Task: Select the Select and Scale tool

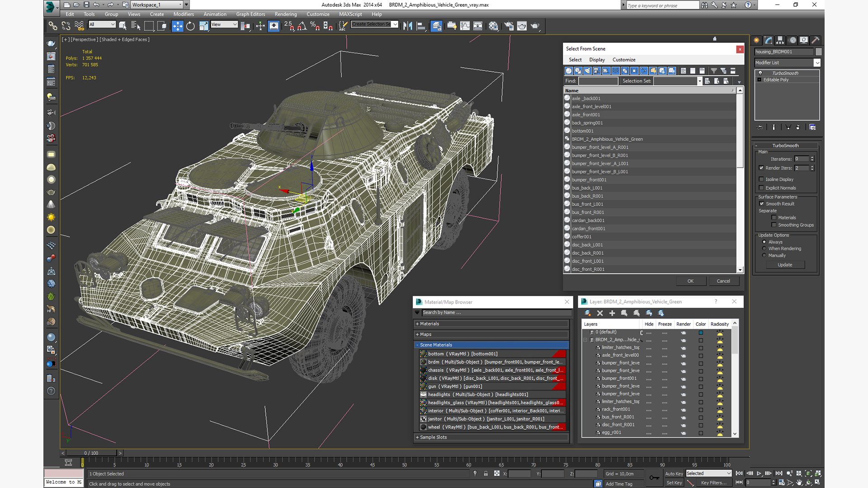Action: pos(204,26)
